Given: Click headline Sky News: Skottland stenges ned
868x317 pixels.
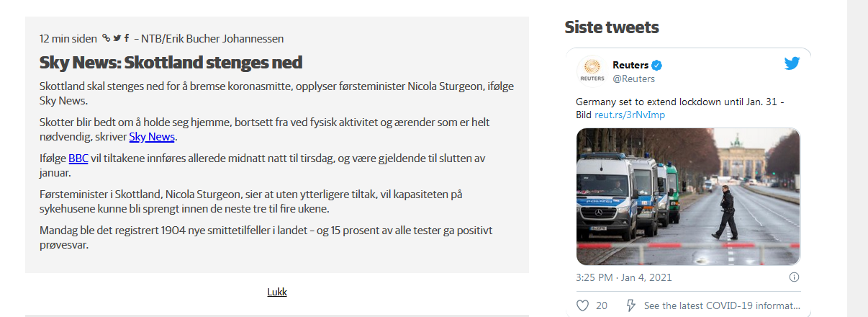Looking at the screenshot, I should click(171, 62).
